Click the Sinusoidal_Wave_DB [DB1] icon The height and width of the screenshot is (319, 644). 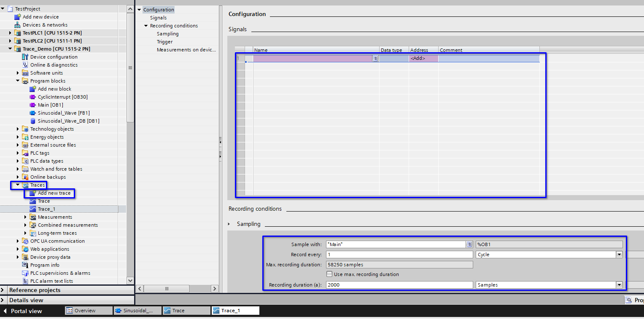click(x=32, y=121)
